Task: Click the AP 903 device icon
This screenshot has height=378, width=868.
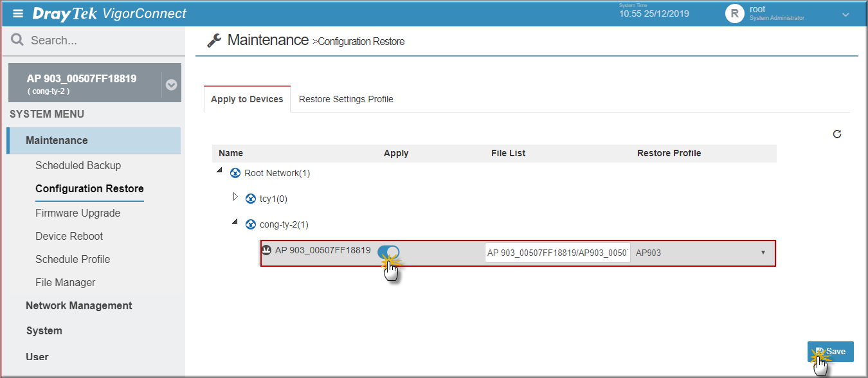Action: coord(266,250)
